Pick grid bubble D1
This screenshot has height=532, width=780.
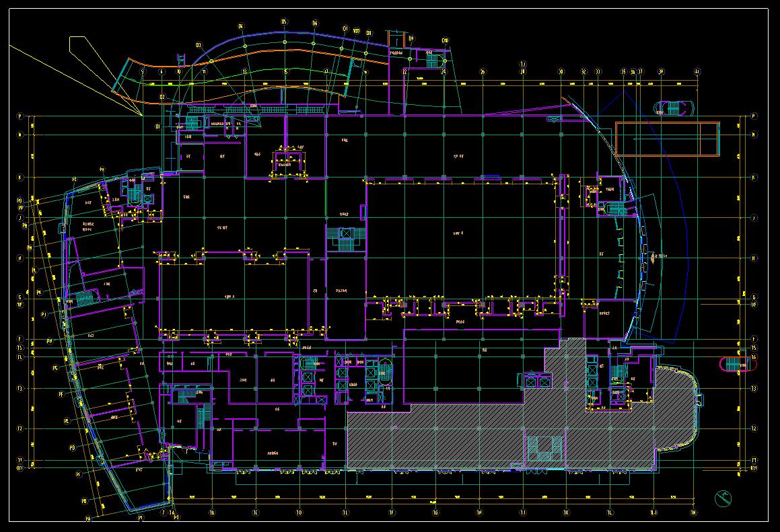point(158,127)
